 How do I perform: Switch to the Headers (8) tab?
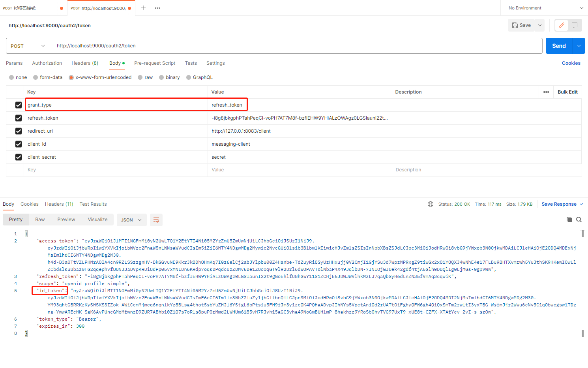[x=84, y=63]
